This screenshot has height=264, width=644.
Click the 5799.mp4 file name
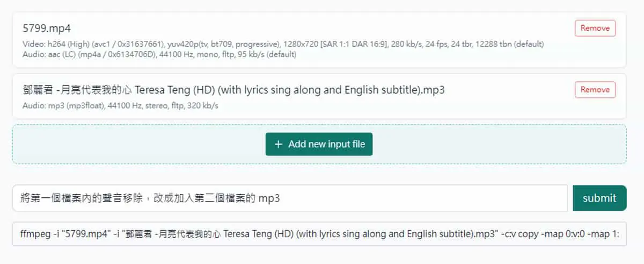(x=47, y=28)
